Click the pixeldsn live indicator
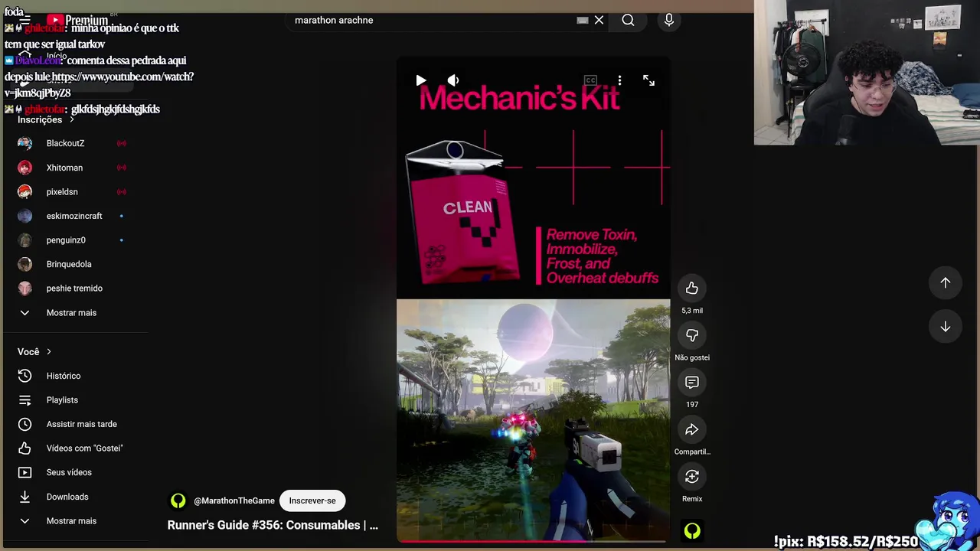The width and height of the screenshot is (980, 551). (121, 192)
